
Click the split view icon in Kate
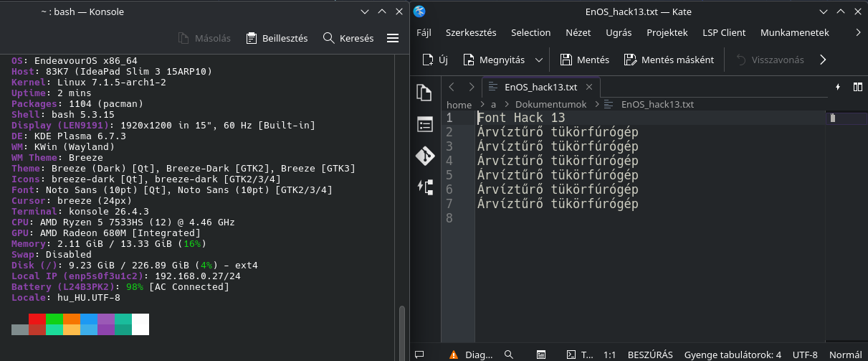(857, 87)
